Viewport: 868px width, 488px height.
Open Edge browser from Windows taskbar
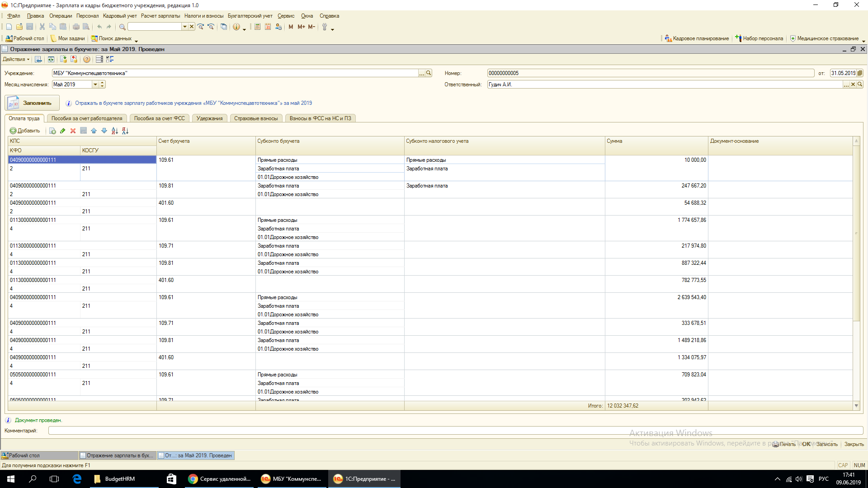[x=77, y=479]
